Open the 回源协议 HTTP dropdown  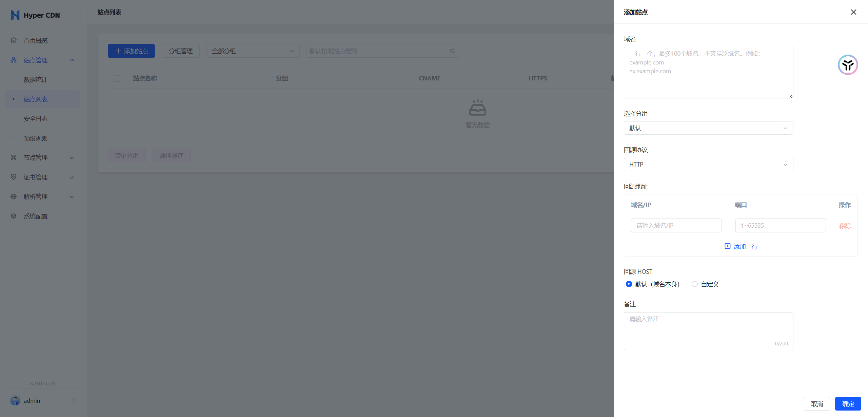pos(708,165)
